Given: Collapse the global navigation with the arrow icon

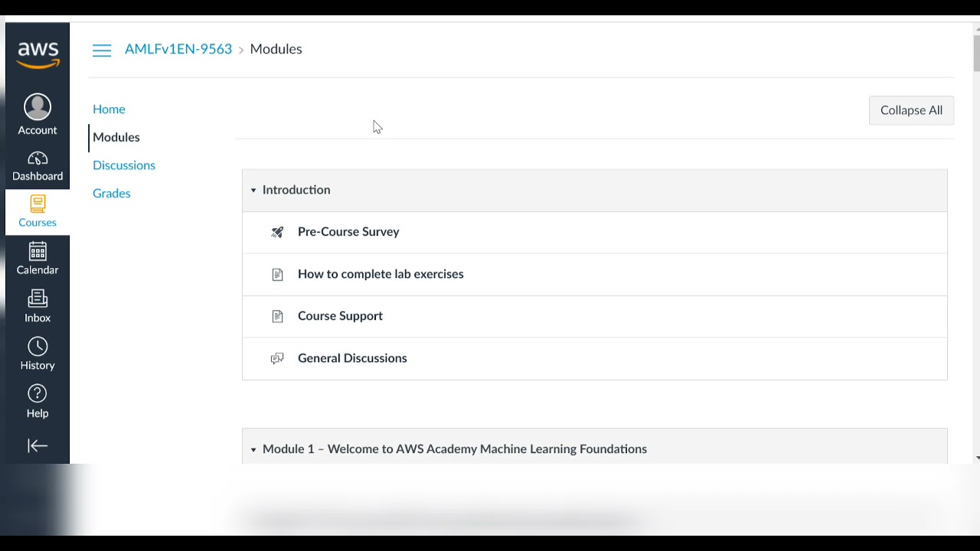Looking at the screenshot, I should 38,445.
